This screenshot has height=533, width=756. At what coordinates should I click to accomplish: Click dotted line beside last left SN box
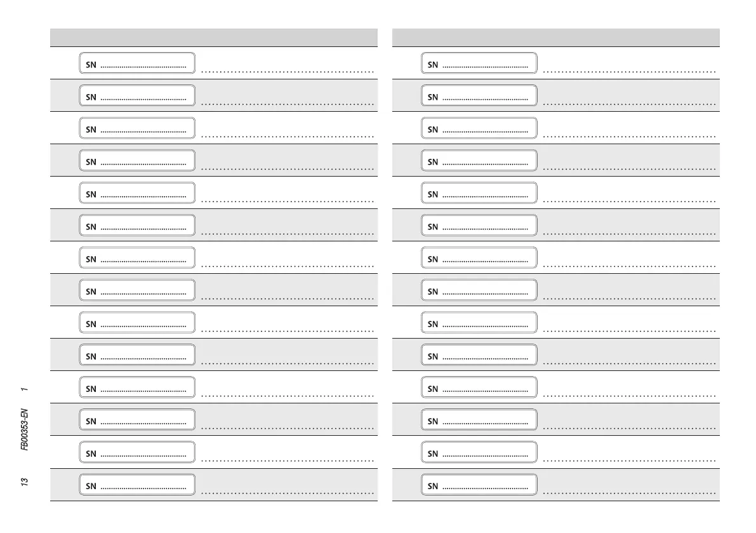(x=287, y=492)
